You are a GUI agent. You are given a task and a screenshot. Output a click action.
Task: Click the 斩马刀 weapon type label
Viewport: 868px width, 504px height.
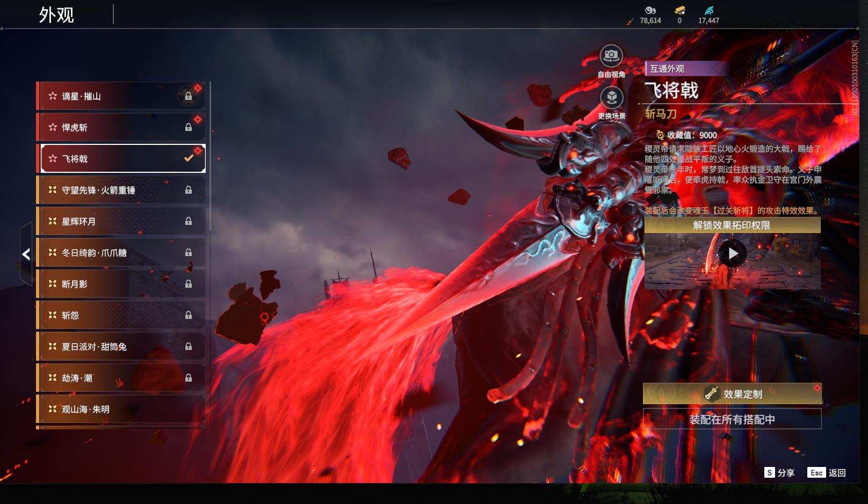tap(661, 114)
